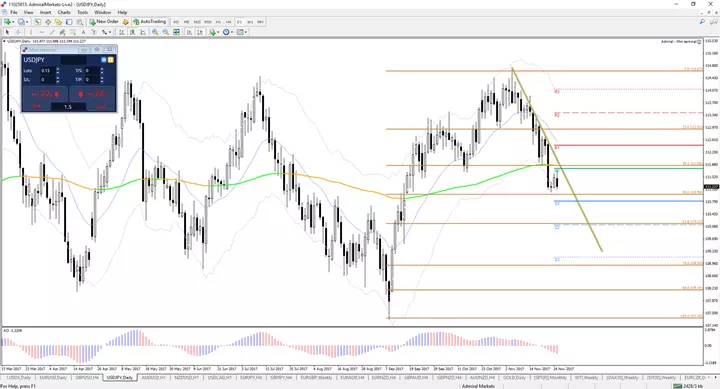Toggle the chart auto scroll icon

pyautogui.click(x=189, y=32)
